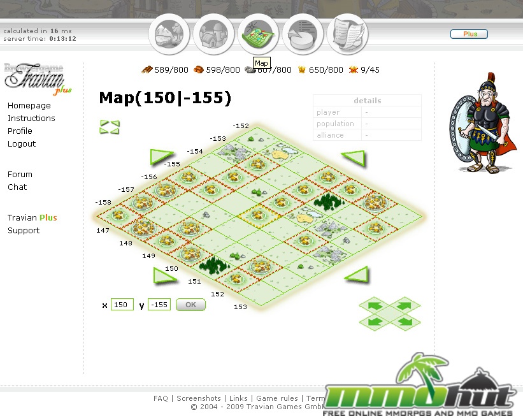Click the server time 0:13:12 text
Image resolution: width=523 pixels, height=420 pixels.
pos(39,39)
